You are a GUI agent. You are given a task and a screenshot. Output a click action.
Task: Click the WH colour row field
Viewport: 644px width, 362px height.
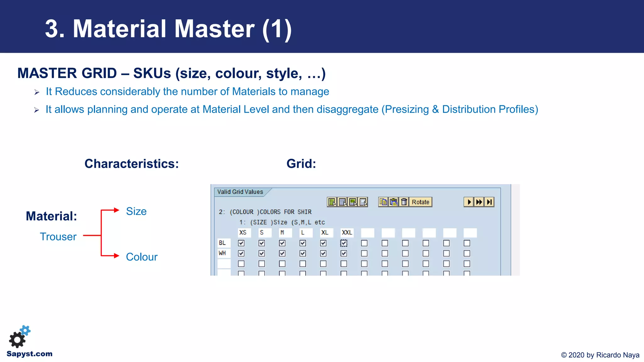224,253
